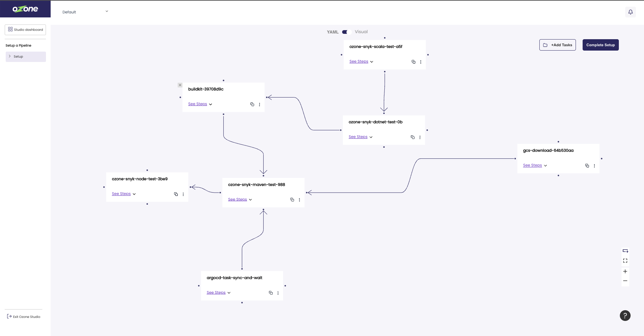This screenshot has height=336, width=644.
Task: Open more options for ozone-snyk-scala-test-a5f
Action: [421, 62]
